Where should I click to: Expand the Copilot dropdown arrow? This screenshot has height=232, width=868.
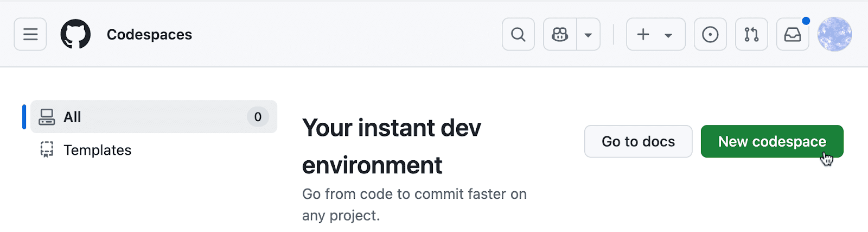[x=588, y=35]
